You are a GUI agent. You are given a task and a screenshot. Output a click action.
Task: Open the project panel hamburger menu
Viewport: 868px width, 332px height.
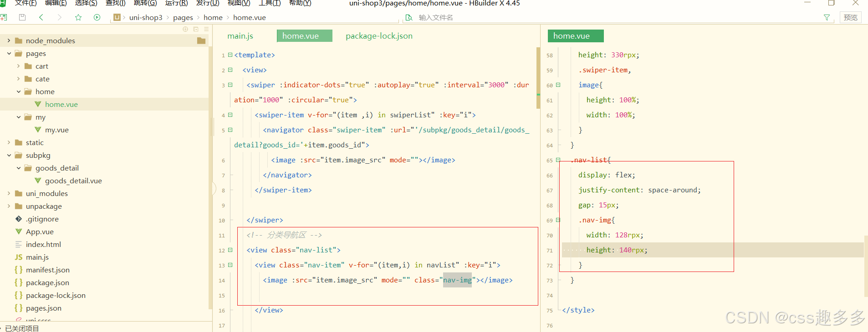pyautogui.click(x=206, y=29)
